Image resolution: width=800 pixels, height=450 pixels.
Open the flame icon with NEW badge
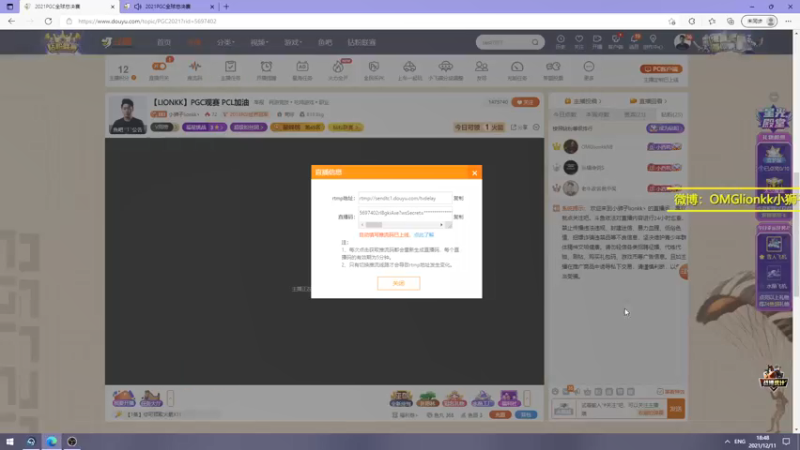tap(338, 66)
